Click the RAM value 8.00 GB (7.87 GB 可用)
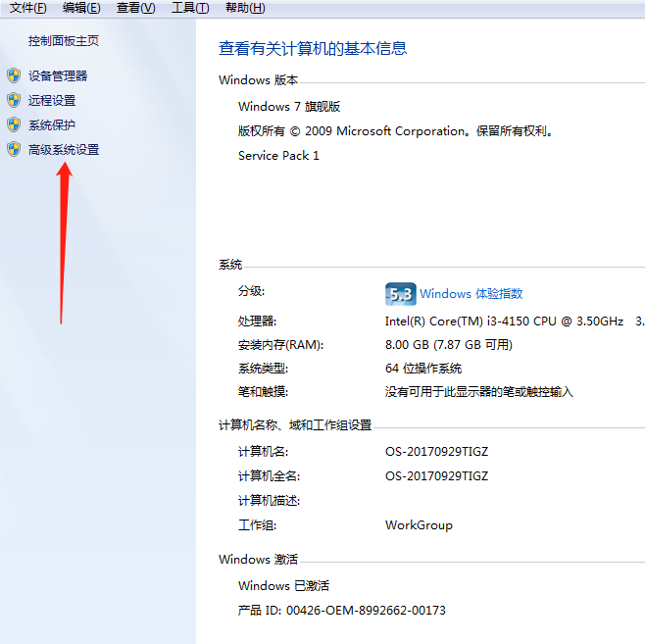The height and width of the screenshot is (644, 645). point(449,345)
